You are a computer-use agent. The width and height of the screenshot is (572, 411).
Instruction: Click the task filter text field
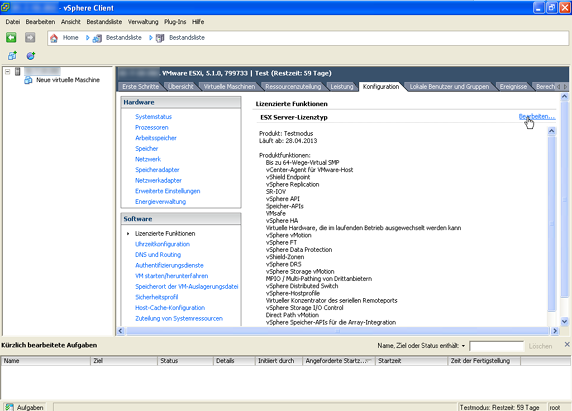(496, 346)
